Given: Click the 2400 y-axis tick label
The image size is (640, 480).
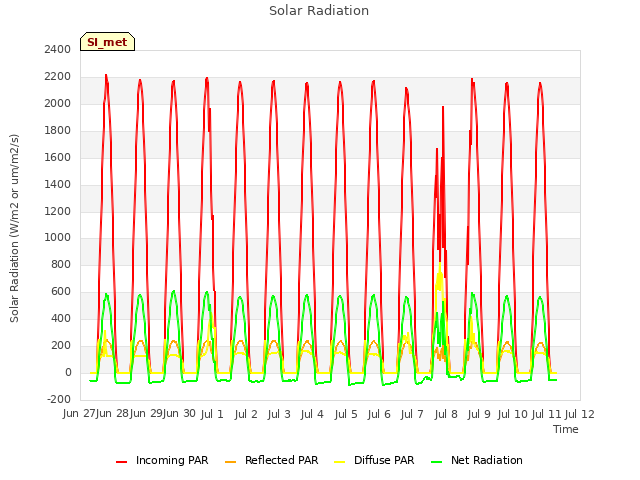Looking at the screenshot, I should coord(58,50).
